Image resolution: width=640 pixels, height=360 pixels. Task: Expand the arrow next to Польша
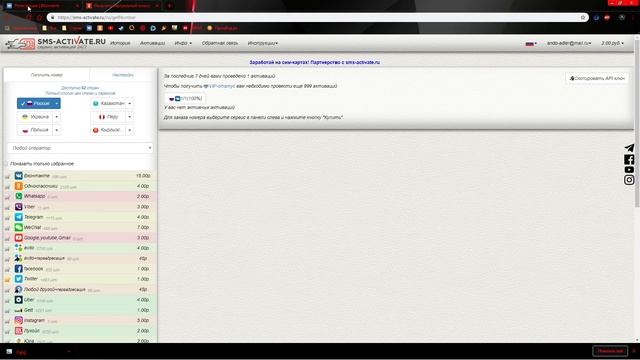coord(57,130)
